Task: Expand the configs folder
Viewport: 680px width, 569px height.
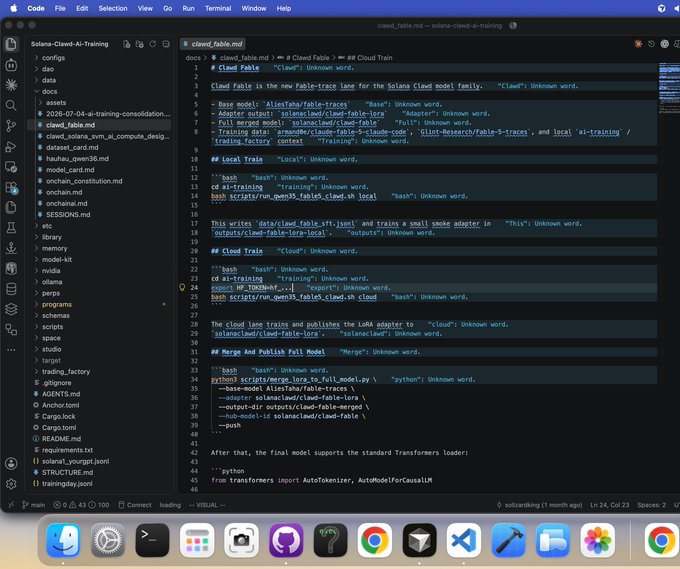Action: click(53, 58)
